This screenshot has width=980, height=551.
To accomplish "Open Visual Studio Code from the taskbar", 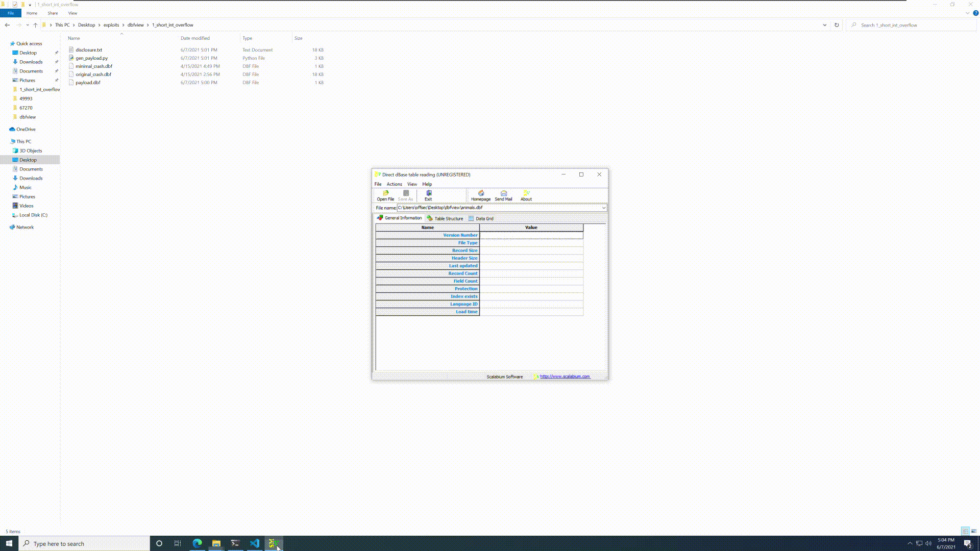I will coord(254,543).
